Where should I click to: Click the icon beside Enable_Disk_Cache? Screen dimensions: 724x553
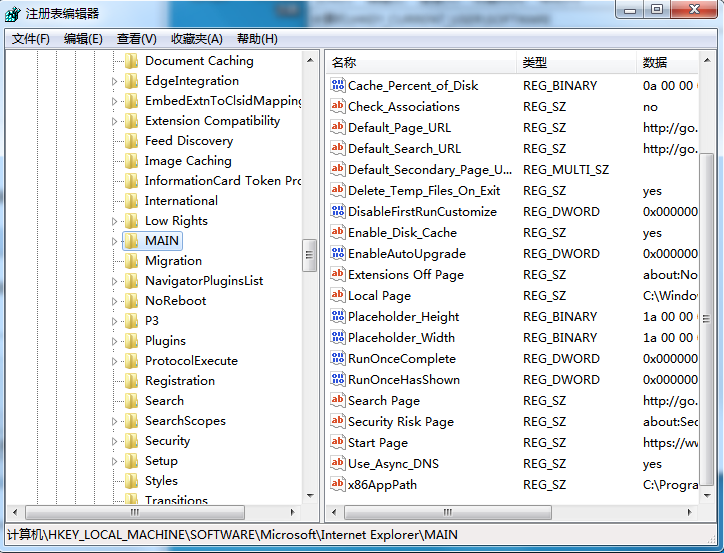click(338, 232)
